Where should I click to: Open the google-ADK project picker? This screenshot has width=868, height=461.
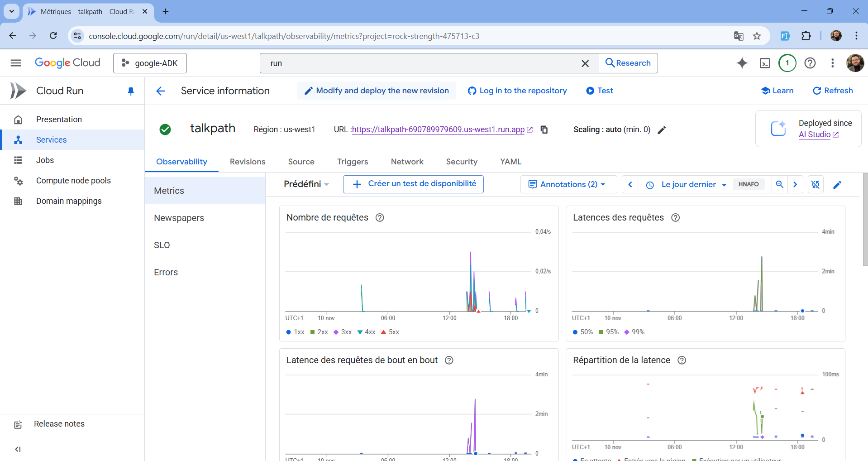click(x=150, y=63)
